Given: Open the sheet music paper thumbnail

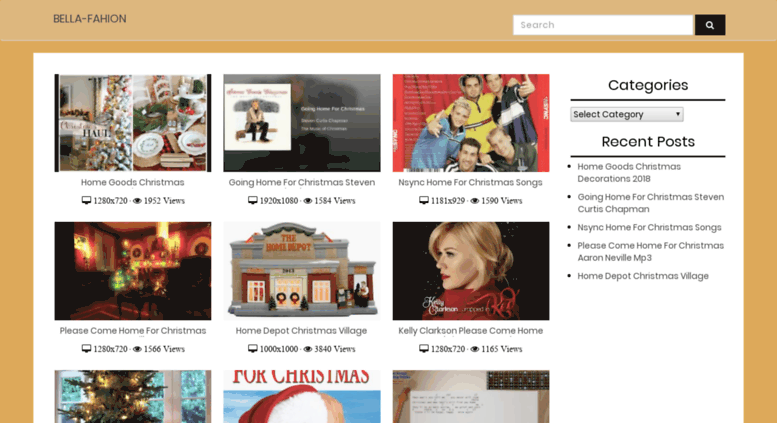Looking at the screenshot, I should click(x=471, y=396).
